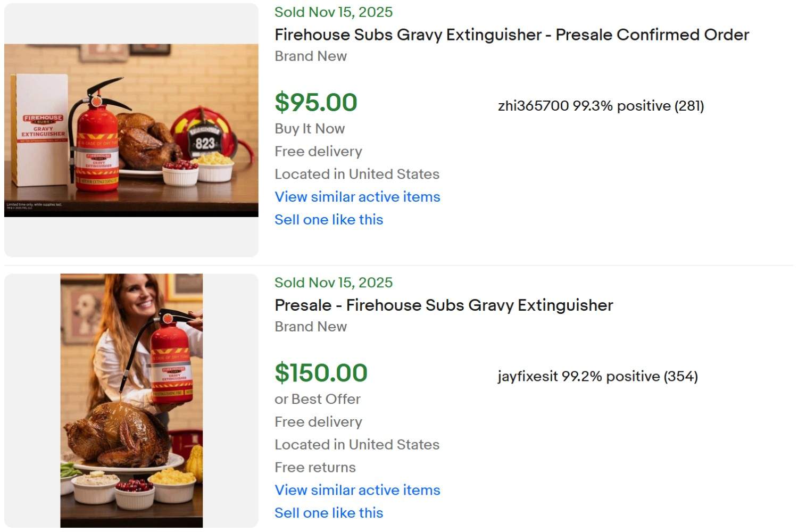Click the Buy It Now label
Image resolution: width=798 pixels, height=532 pixels.
coord(309,128)
